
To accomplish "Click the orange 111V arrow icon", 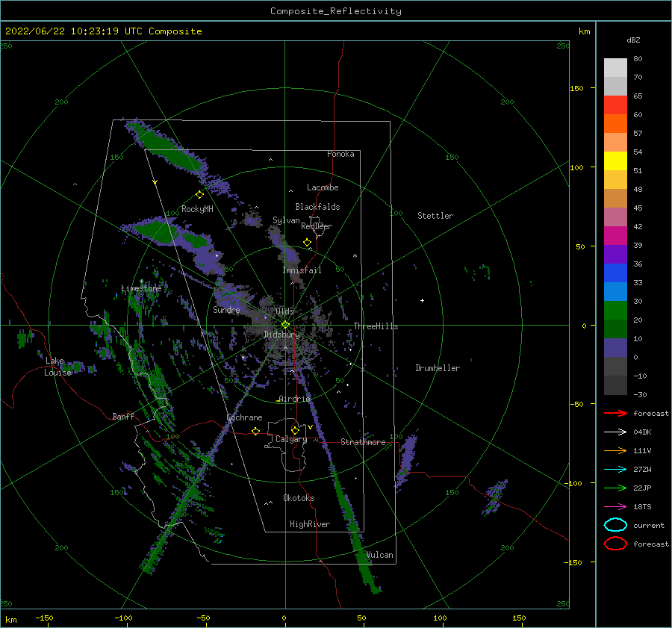I will click(615, 450).
